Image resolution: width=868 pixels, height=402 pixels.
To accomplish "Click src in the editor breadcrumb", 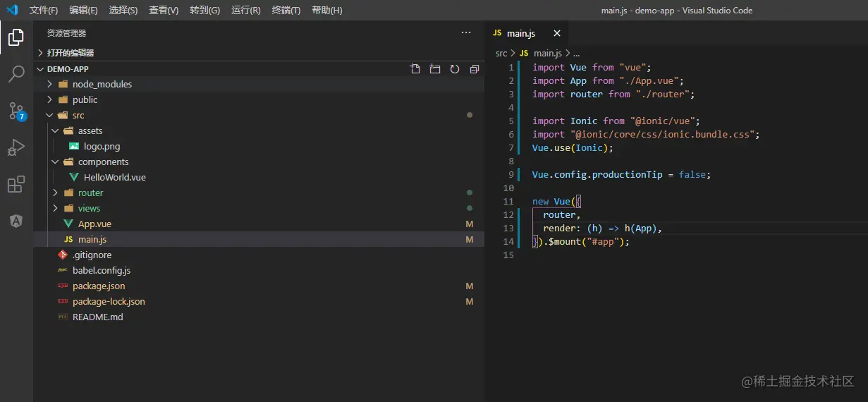I will click(x=501, y=53).
